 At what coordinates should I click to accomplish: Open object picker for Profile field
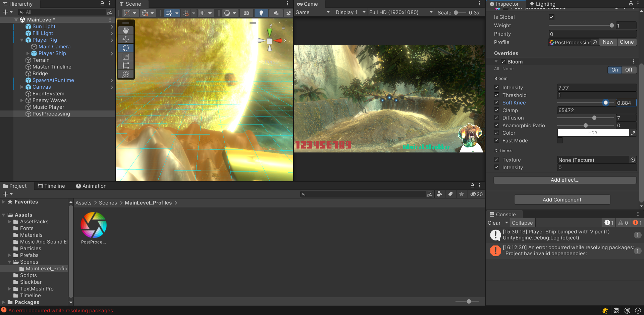(595, 42)
